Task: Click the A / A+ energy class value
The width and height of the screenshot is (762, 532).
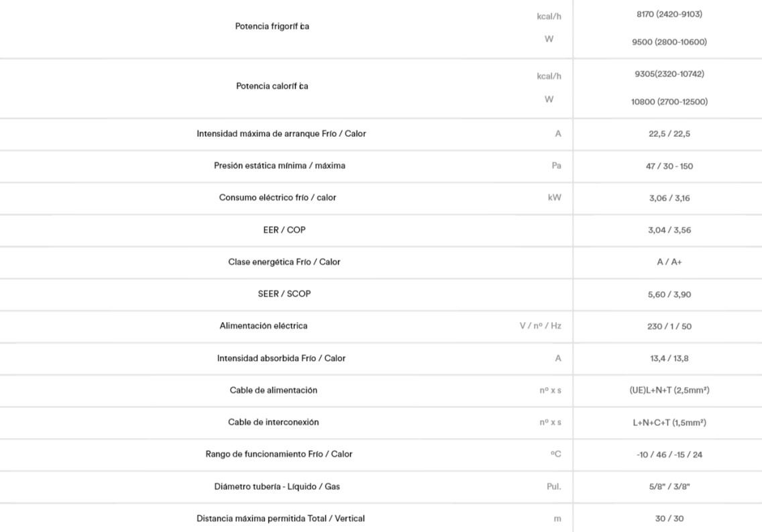Action: pos(669,262)
